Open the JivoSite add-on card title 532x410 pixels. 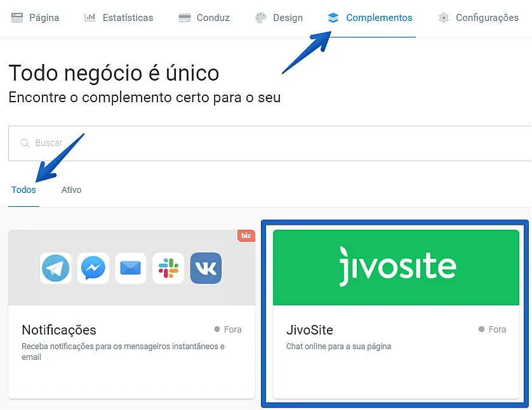[x=310, y=329]
